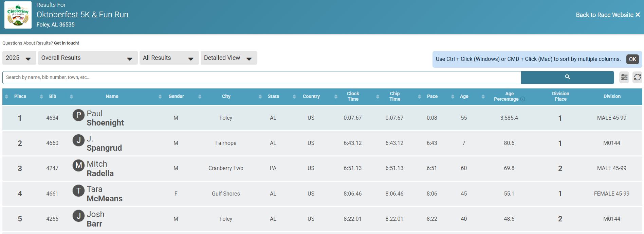Click bib number 4634
Screen dimensions: 644x234
click(x=52, y=118)
